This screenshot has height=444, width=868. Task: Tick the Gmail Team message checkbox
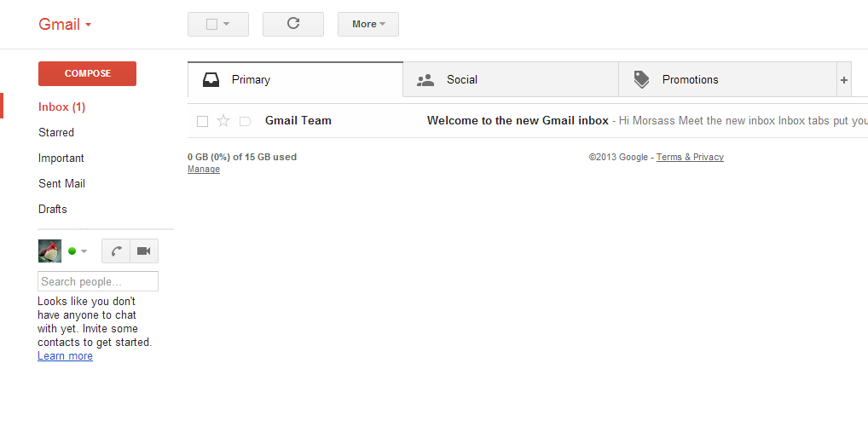coord(203,121)
